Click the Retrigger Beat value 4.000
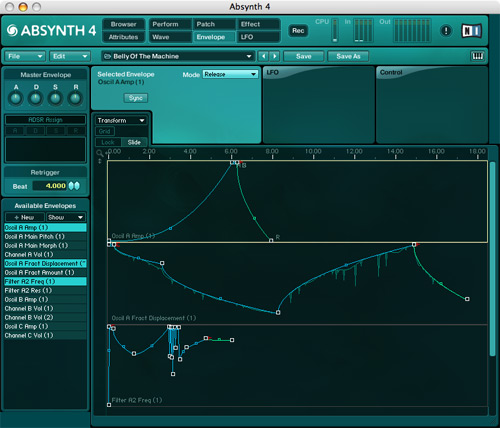Image resolution: width=500 pixels, height=428 pixels. coord(50,186)
